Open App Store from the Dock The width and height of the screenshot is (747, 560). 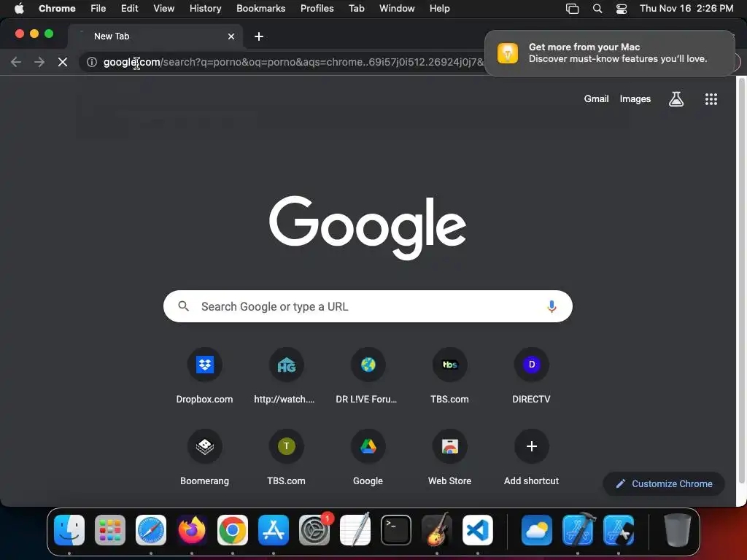point(274,529)
